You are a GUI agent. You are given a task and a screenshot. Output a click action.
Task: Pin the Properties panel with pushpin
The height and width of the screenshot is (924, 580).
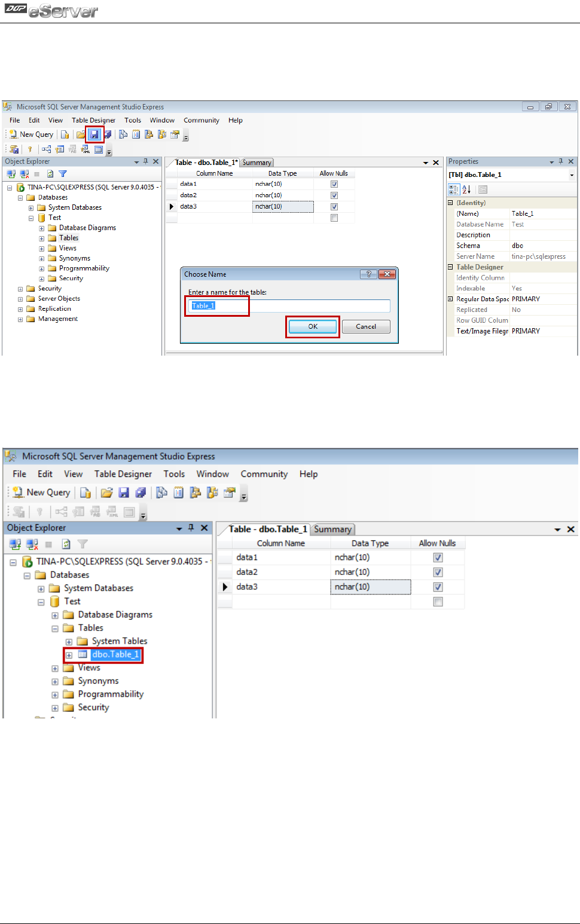tap(561, 161)
